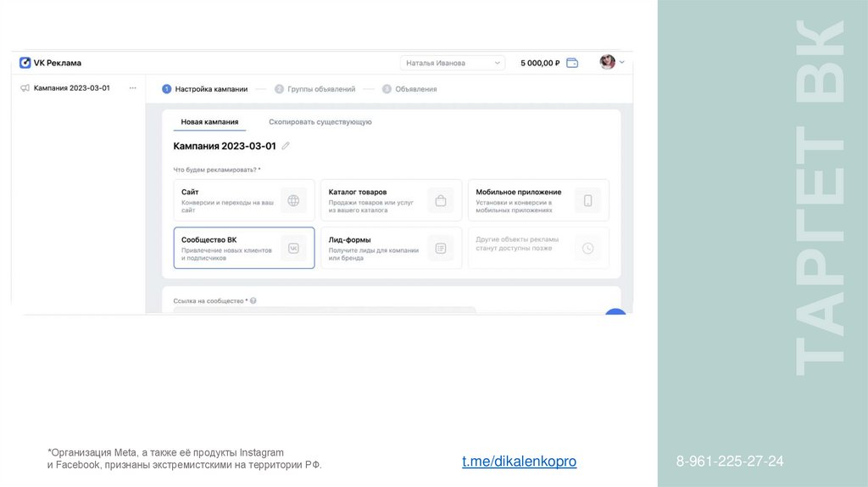The height and width of the screenshot is (487, 868).
Task: Go to step Объявления
Action: (x=409, y=88)
